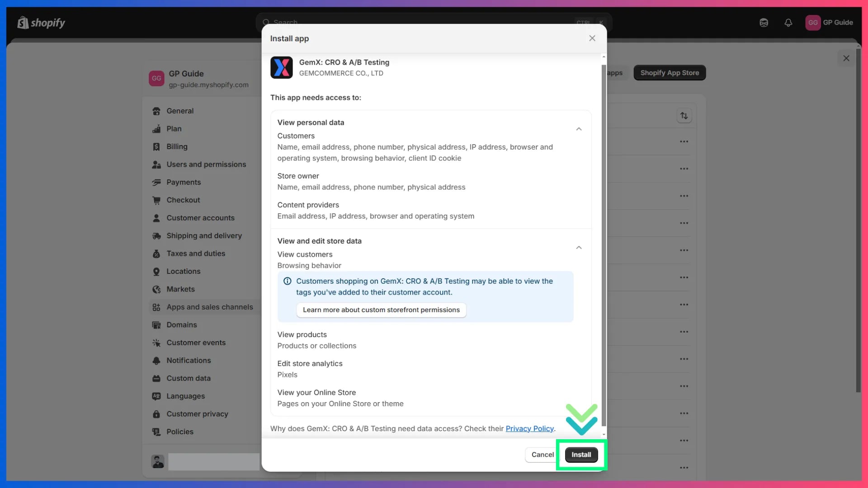
Task: Click the Billing receipt icon
Action: [156, 147]
